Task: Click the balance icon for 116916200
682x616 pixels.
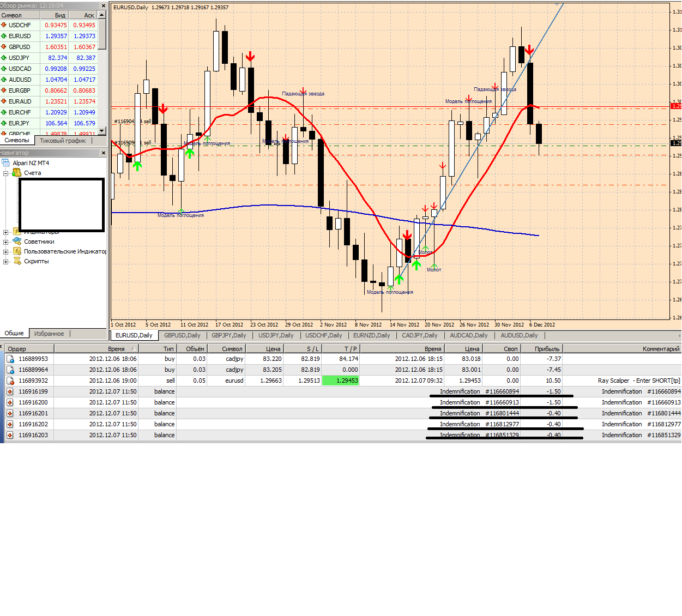Action: point(10,402)
